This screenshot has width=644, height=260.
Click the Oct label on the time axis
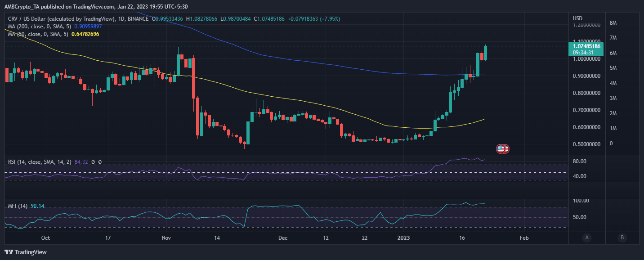[45, 238]
